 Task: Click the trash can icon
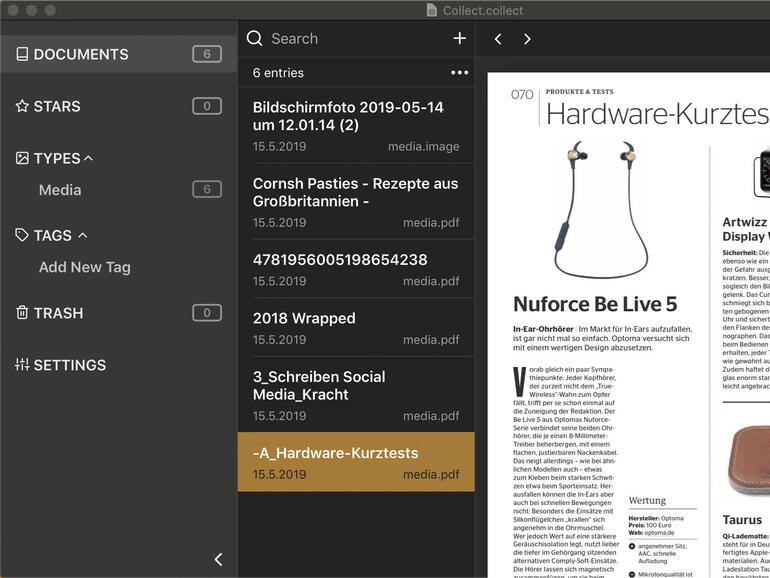pos(22,312)
